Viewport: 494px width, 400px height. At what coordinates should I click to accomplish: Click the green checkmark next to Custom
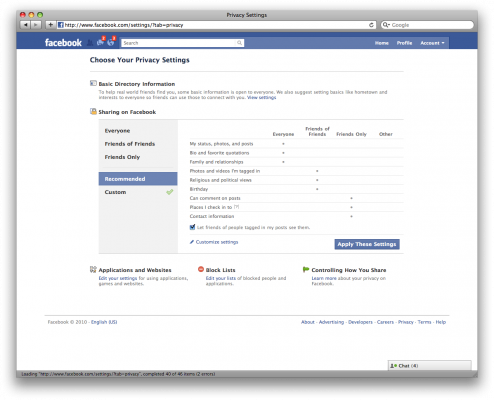[170, 192]
